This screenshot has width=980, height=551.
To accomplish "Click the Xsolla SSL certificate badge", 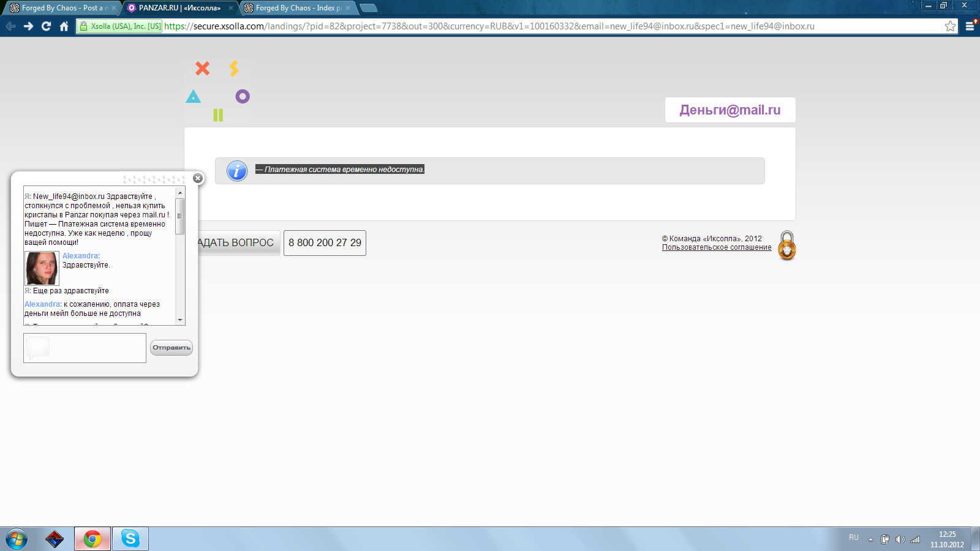I will click(x=120, y=26).
